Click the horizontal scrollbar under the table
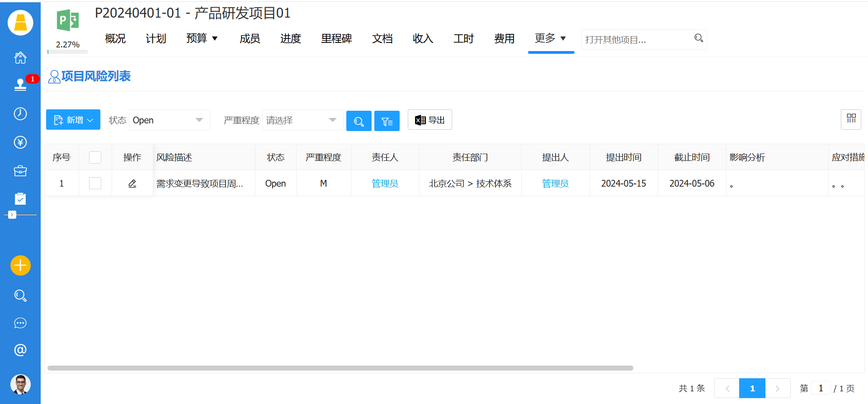 (x=340, y=368)
